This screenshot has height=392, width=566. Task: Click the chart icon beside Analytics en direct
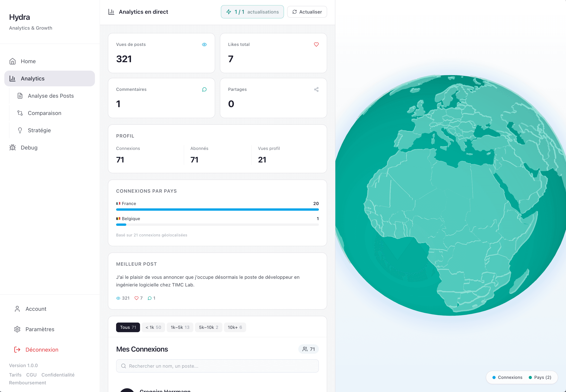[111, 12]
